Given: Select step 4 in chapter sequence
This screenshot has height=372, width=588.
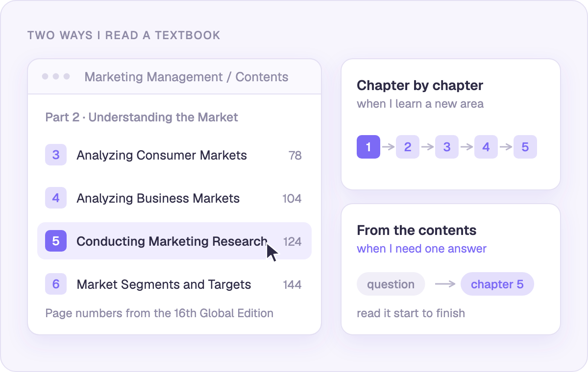Looking at the screenshot, I should pos(486,147).
